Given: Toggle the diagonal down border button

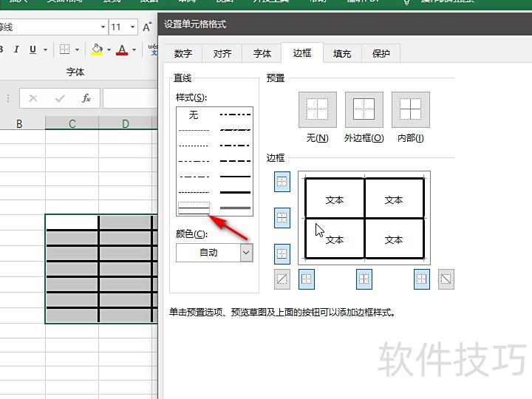Looking at the screenshot, I should tap(446, 279).
